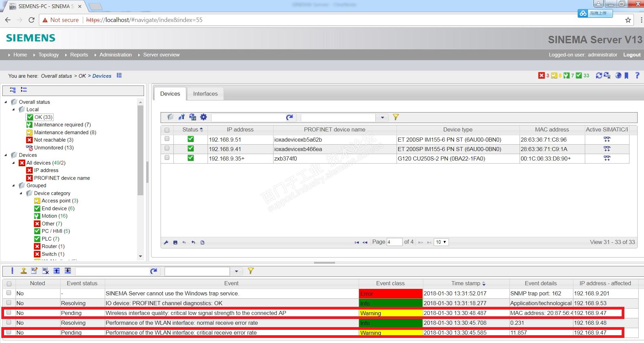Reload the browser page
The image size is (644, 343).
pyautogui.click(x=31, y=20)
